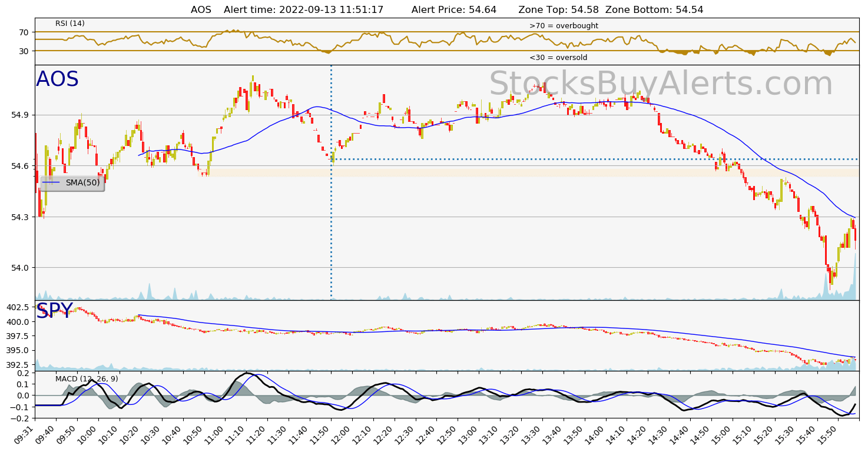Select the 'MACD (12, 26, 9)' panel label
868x452 pixels.
[x=87, y=379]
